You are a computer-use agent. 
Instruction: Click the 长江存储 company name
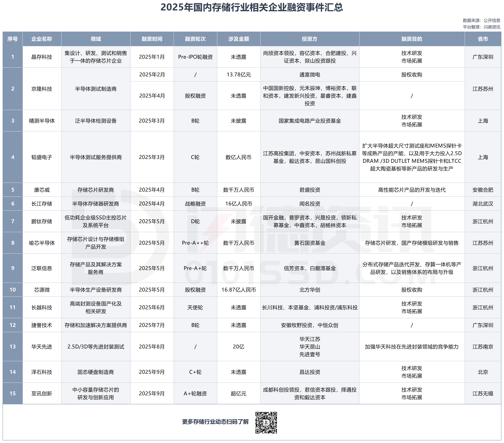42,204
